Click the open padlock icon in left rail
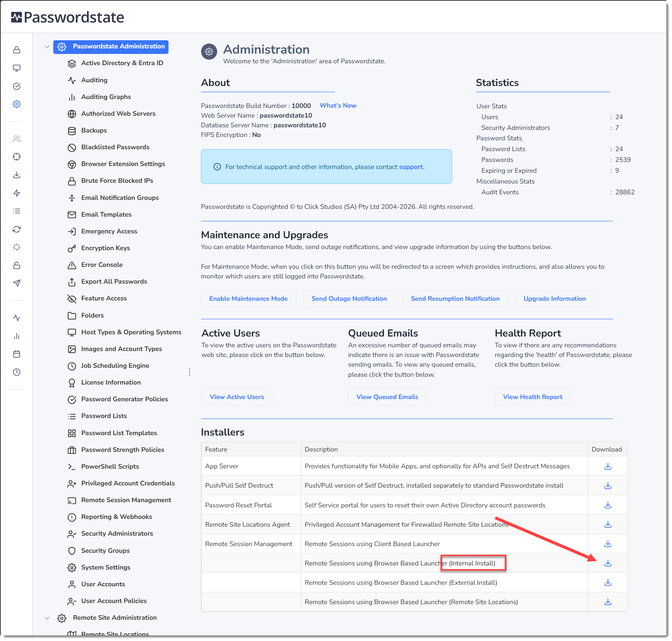 17,265
